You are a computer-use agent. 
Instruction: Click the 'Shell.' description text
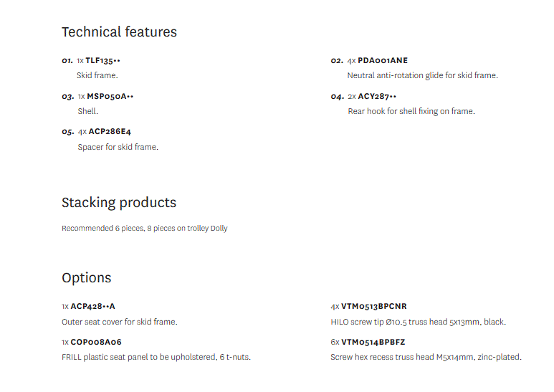pos(87,111)
